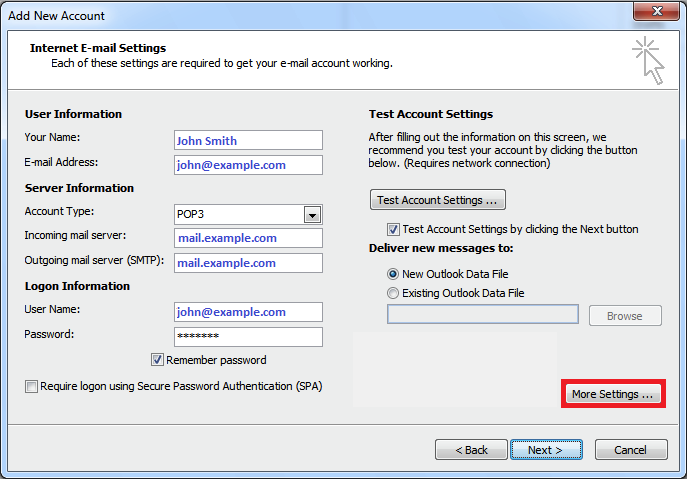Select New Outlook Data File option
The width and height of the screenshot is (687, 480).
393,274
